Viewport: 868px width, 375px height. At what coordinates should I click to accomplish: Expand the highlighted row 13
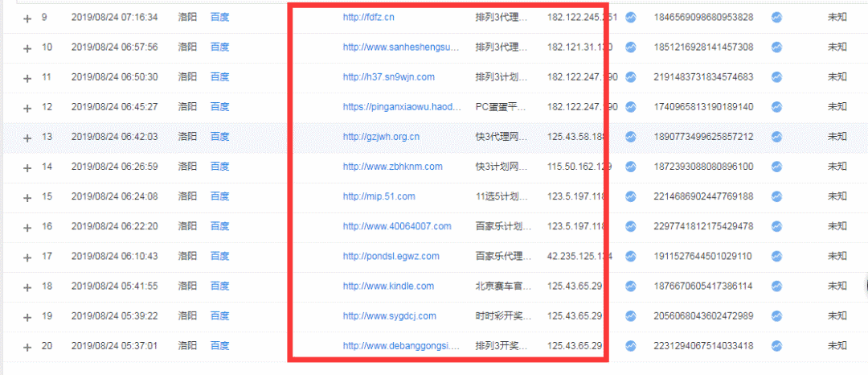(x=27, y=138)
